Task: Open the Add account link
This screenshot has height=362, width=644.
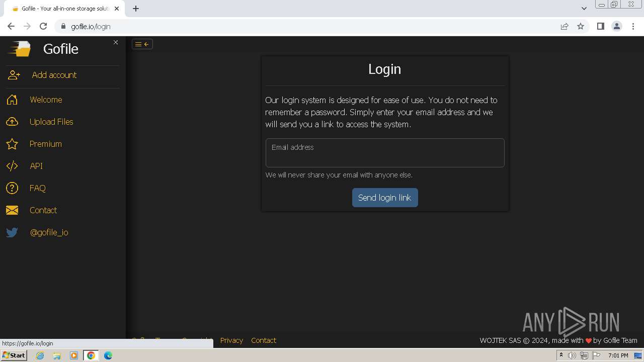Action: [x=54, y=75]
